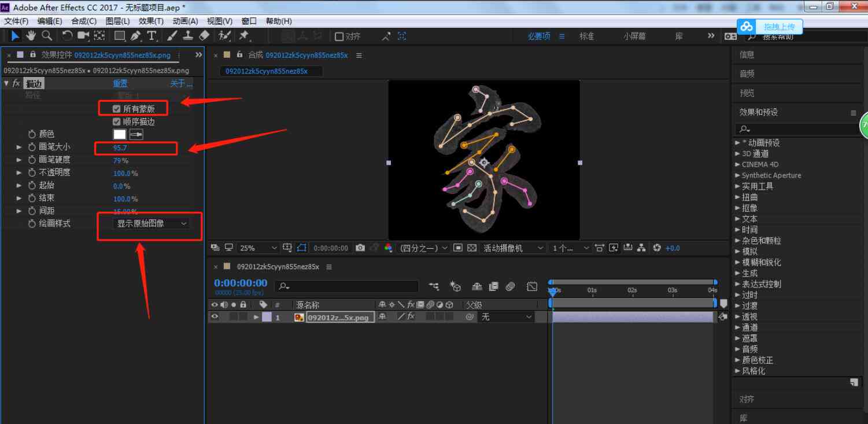Open the RGB channel display icon
Screen dimensions: 868x424
388,248
